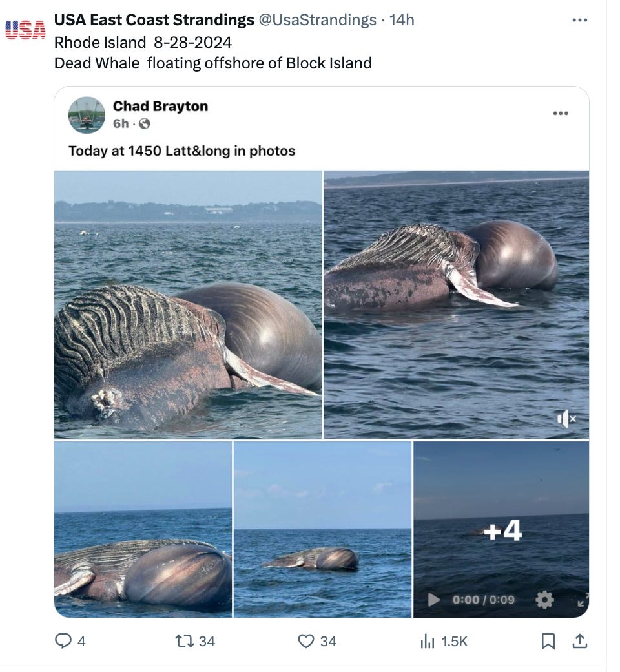Click the reply speech bubble icon
This screenshot has height=672, width=620.
coord(63,641)
